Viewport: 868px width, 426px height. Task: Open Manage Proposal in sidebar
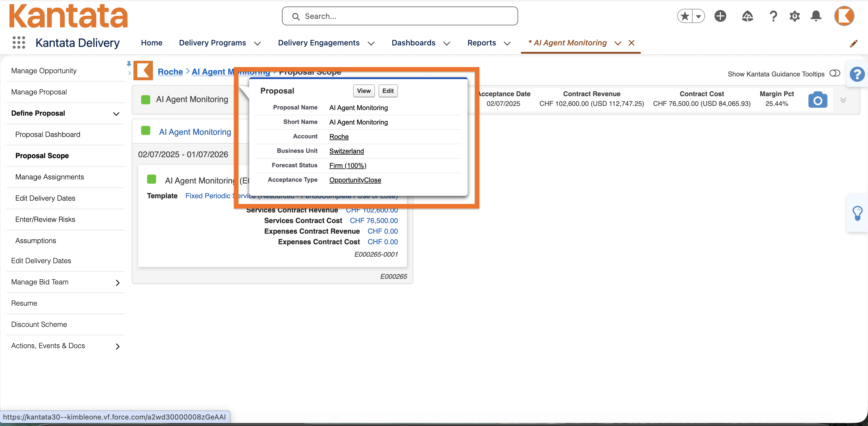click(x=39, y=92)
